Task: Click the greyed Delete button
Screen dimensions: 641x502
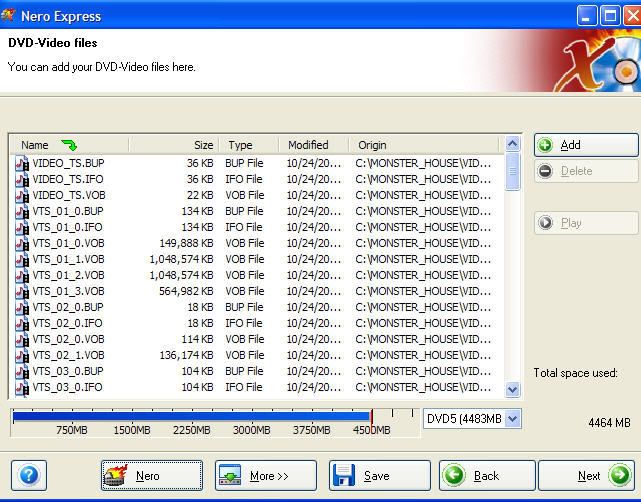Action: tap(586, 171)
